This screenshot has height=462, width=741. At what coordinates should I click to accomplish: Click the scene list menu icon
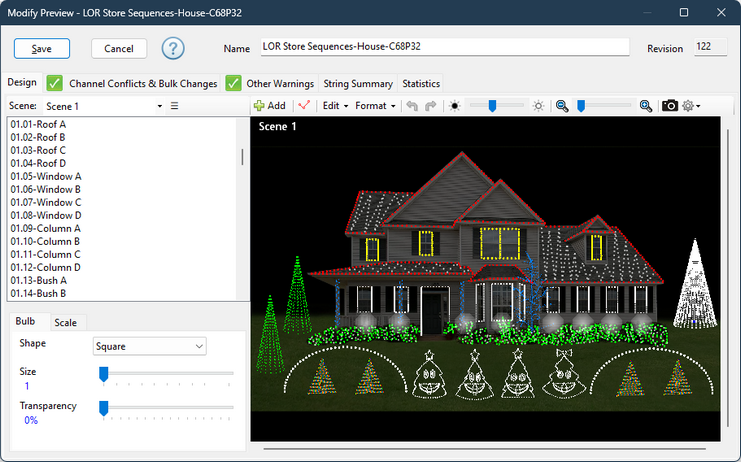click(x=174, y=106)
